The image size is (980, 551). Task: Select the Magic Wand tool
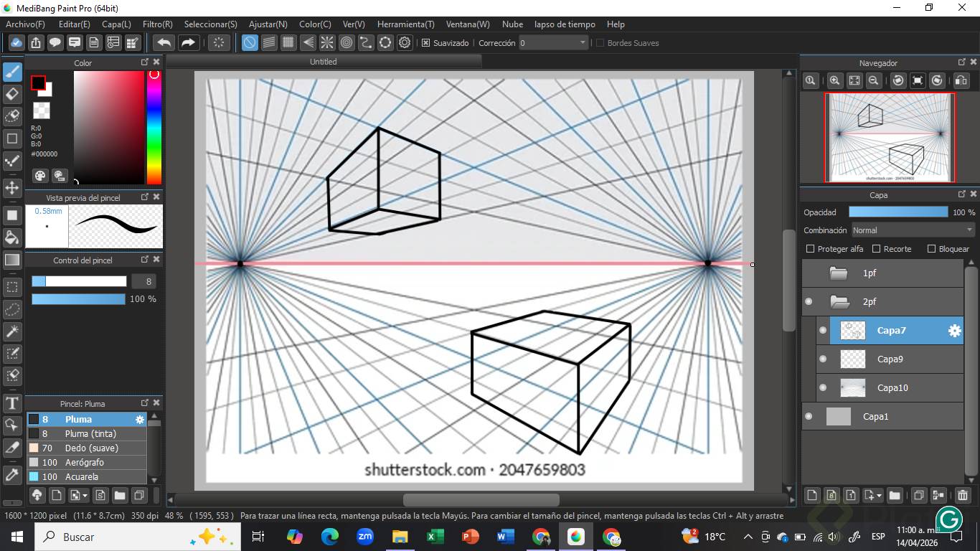point(12,331)
